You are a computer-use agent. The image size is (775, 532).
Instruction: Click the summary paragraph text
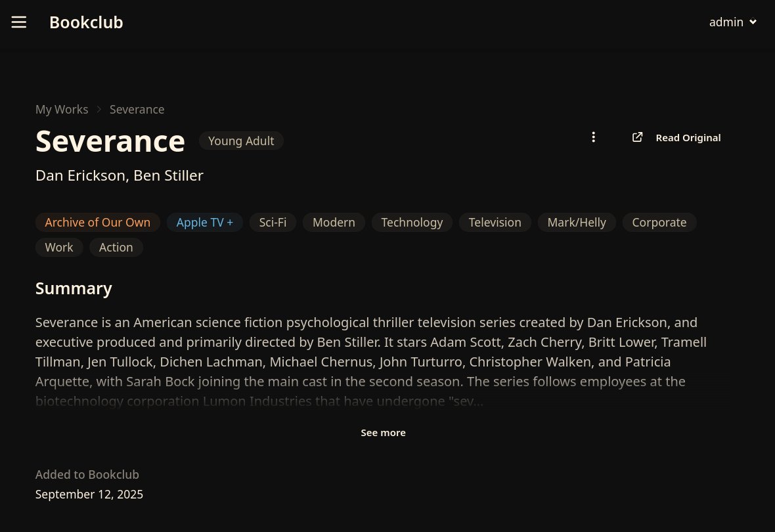tap(370, 362)
